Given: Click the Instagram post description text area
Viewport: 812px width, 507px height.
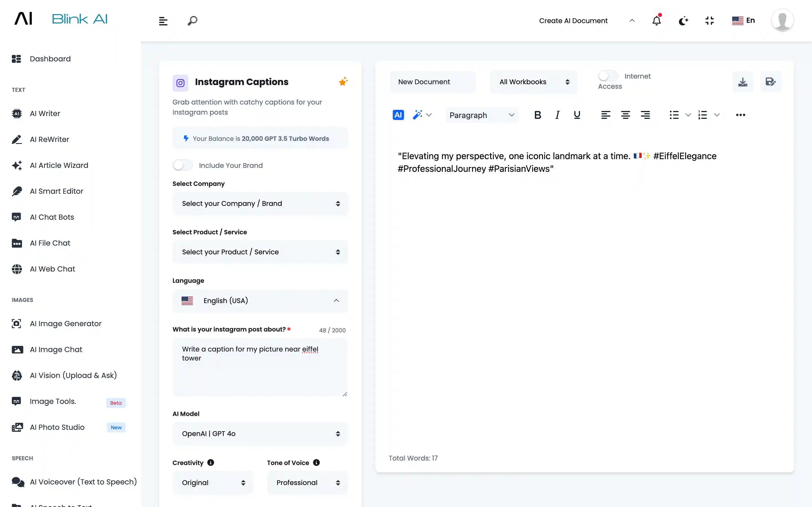Looking at the screenshot, I should [260, 367].
